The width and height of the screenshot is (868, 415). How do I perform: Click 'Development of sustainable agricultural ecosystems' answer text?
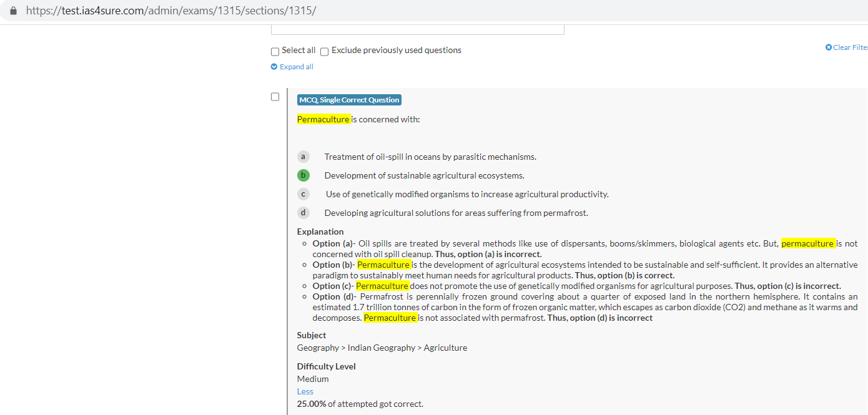[x=424, y=175]
